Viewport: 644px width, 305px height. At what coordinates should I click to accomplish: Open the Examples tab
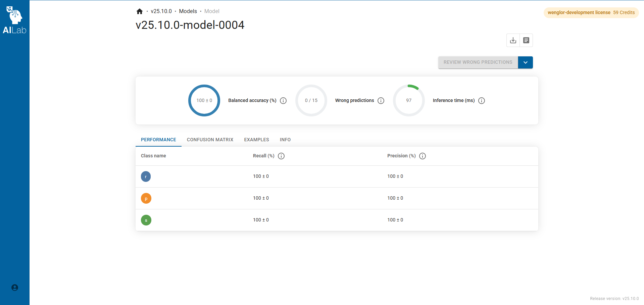click(256, 140)
